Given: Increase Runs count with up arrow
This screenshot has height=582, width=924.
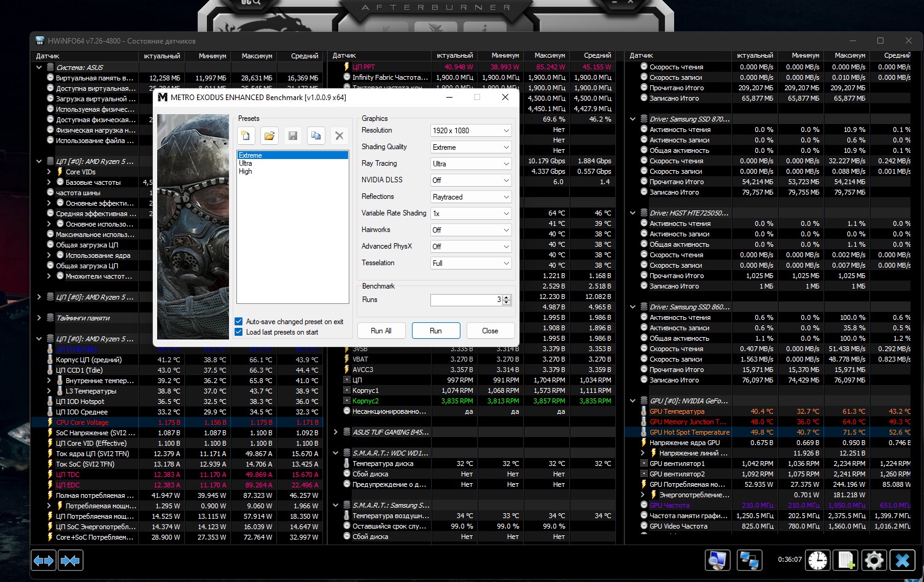Looking at the screenshot, I should coord(507,297).
